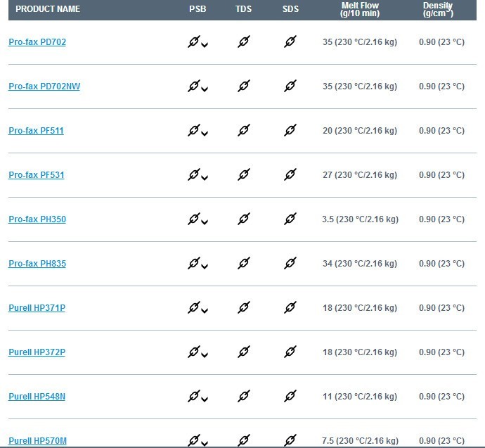Open the TDS link icon for Purell HP548N

tap(244, 396)
